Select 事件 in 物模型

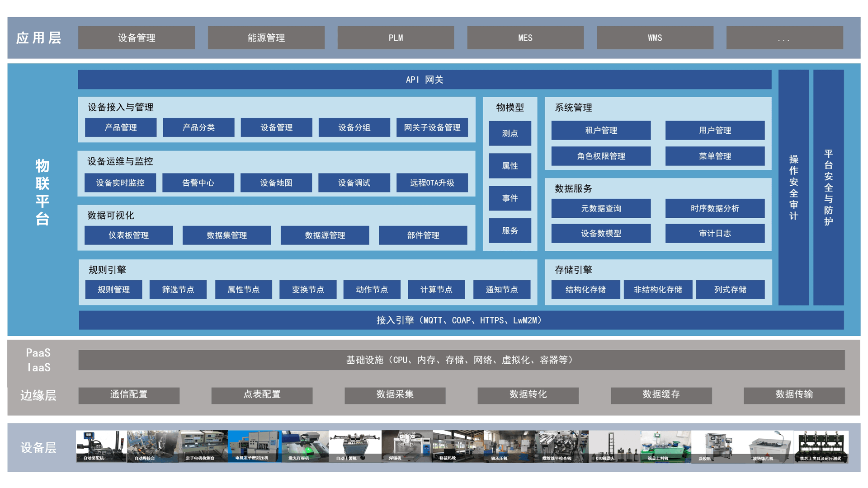(x=510, y=198)
